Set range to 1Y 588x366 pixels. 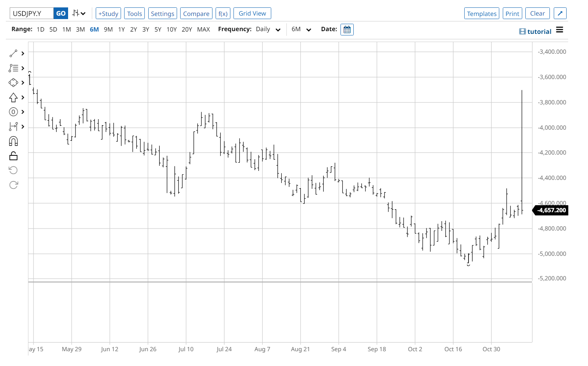[121, 29]
